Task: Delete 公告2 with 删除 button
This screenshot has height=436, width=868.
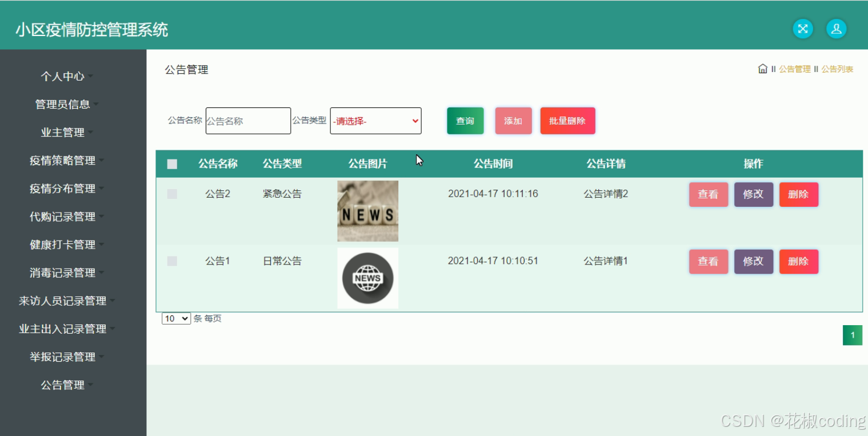Action: pyautogui.click(x=798, y=194)
